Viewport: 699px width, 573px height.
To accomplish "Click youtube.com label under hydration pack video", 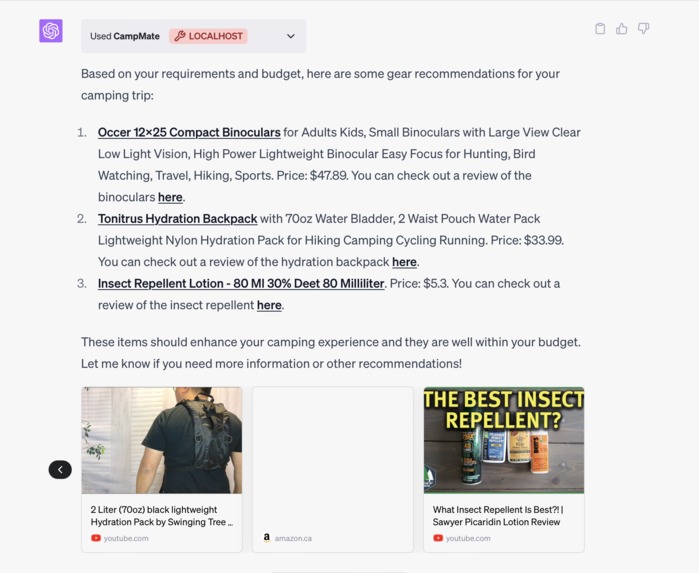I will [126, 538].
